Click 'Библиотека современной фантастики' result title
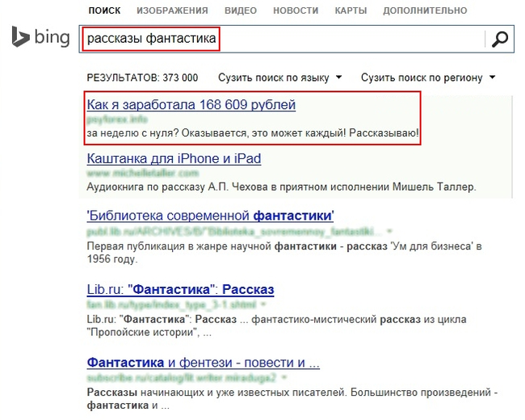The width and height of the screenshot is (525, 420). [x=210, y=216]
